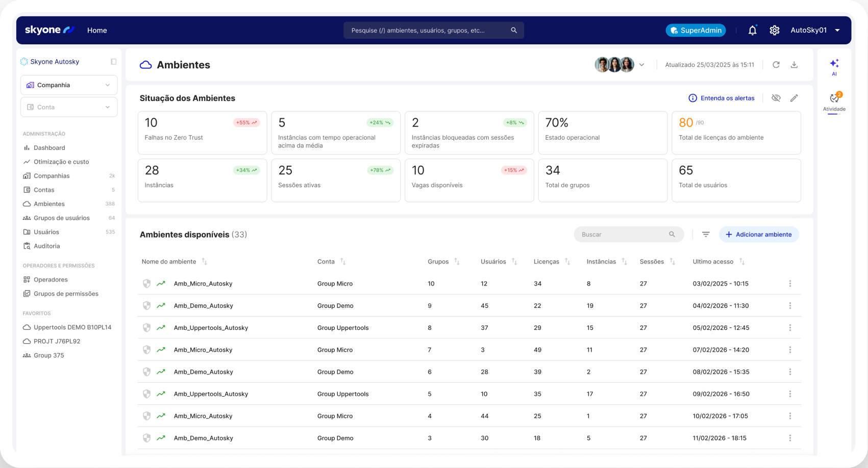Screen dimensions: 868x468
Task: Edit the Situação dos Ambientes cards
Action: [794, 98]
